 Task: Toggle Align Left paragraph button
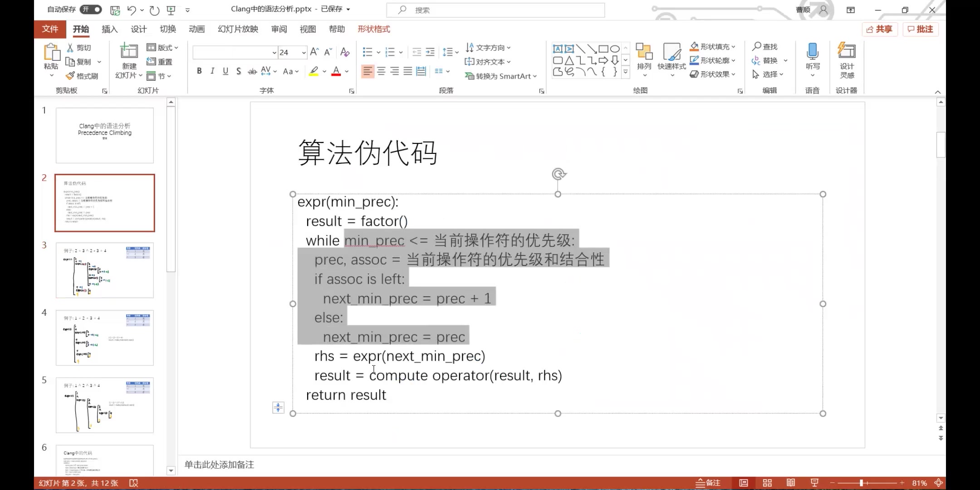pos(367,71)
